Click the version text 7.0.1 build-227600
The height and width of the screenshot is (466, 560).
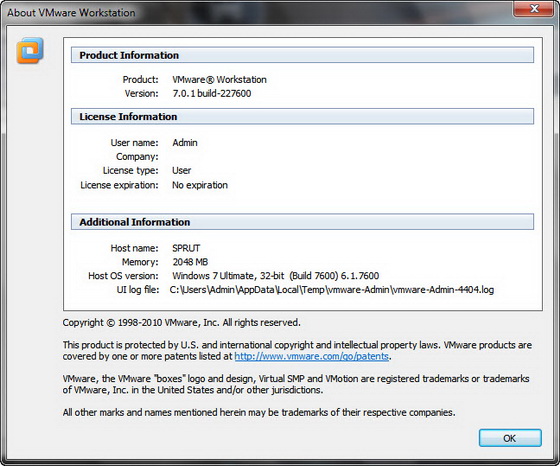212,94
